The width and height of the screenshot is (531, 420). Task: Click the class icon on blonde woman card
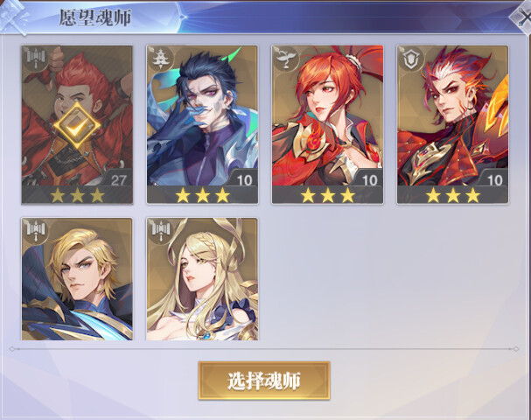(x=160, y=230)
